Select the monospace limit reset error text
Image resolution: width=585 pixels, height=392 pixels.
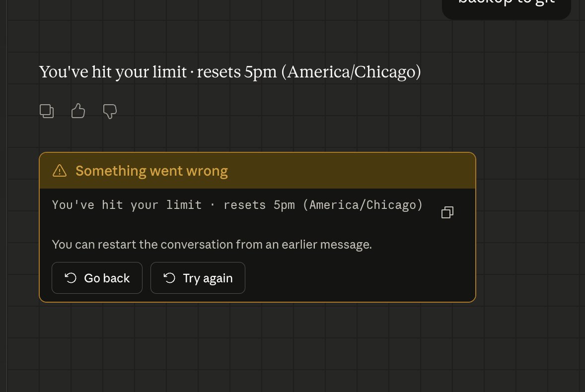coord(237,205)
